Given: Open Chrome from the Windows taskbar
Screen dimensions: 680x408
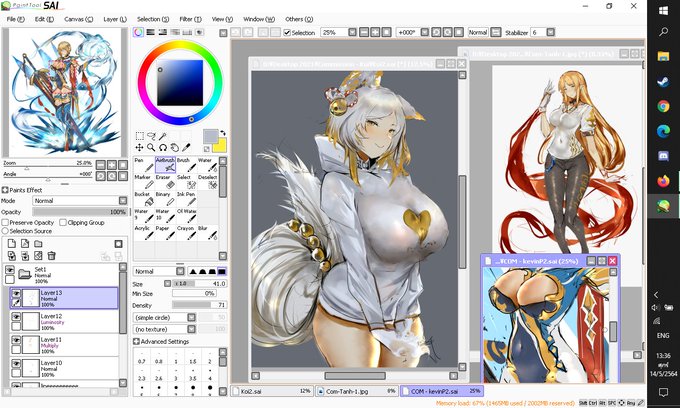Looking at the screenshot, I should click(663, 106).
